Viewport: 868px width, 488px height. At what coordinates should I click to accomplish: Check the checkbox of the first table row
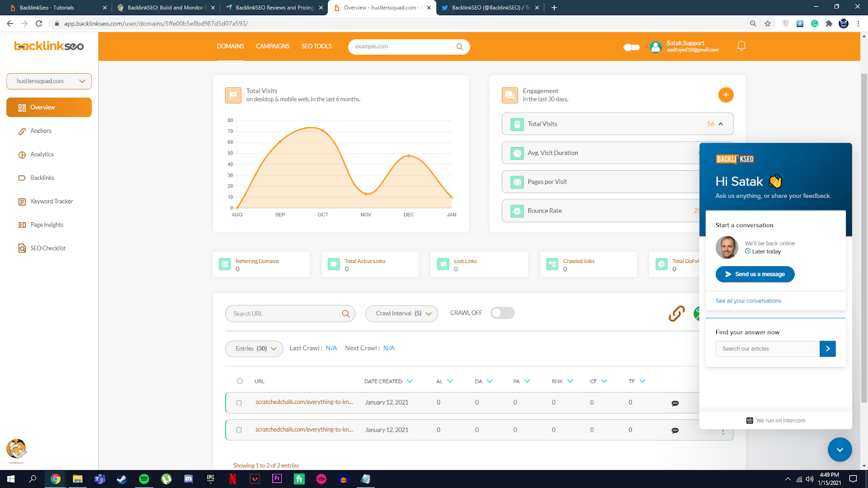tap(239, 403)
